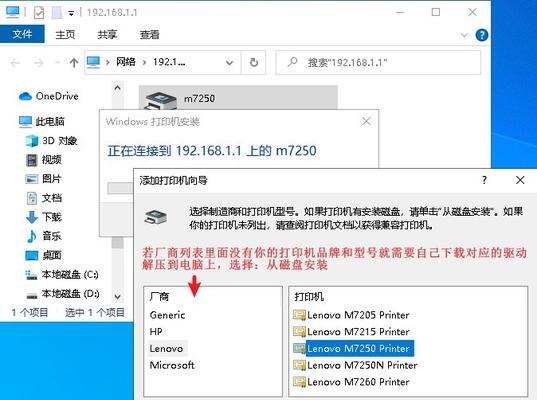Screen dimensions: 537x400
Task: Click the help button of 添加打印机向导
Action: (484, 180)
